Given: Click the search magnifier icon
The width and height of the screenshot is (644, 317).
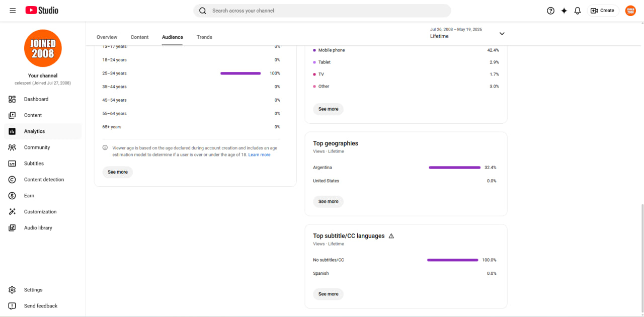Looking at the screenshot, I should (203, 11).
